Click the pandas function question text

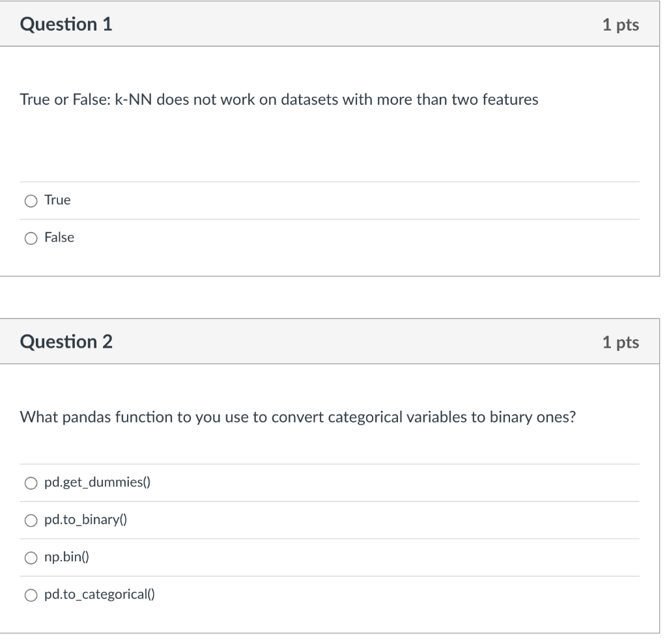click(x=298, y=417)
